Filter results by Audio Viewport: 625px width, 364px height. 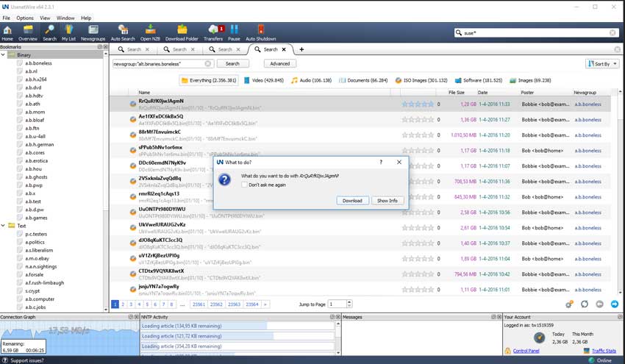coord(311,80)
